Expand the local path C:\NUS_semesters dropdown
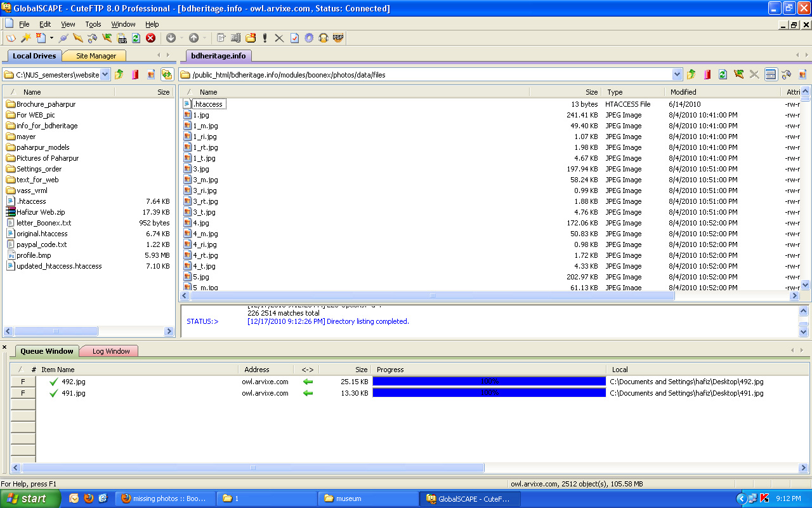This screenshot has height=508, width=812. 105,74
